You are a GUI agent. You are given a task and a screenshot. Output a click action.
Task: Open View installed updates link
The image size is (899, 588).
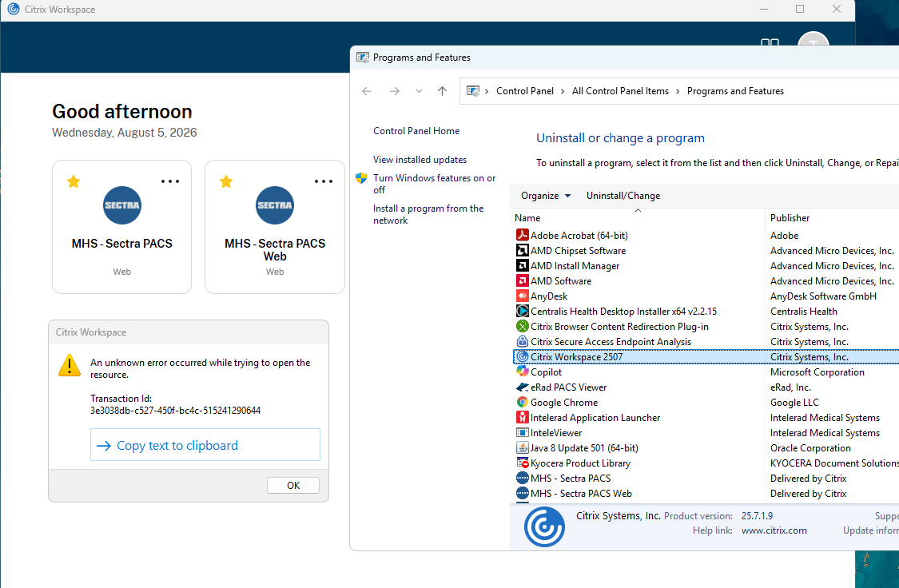click(420, 159)
